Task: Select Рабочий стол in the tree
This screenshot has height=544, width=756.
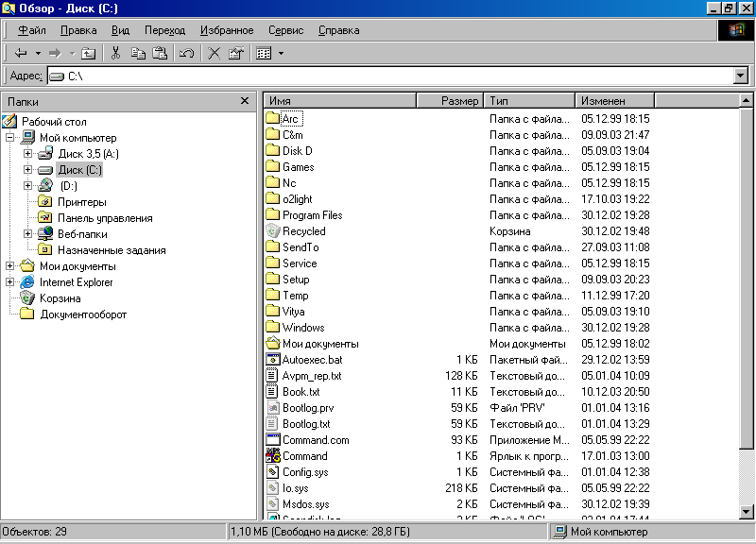Action: pyautogui.click(x=54, y=122)
